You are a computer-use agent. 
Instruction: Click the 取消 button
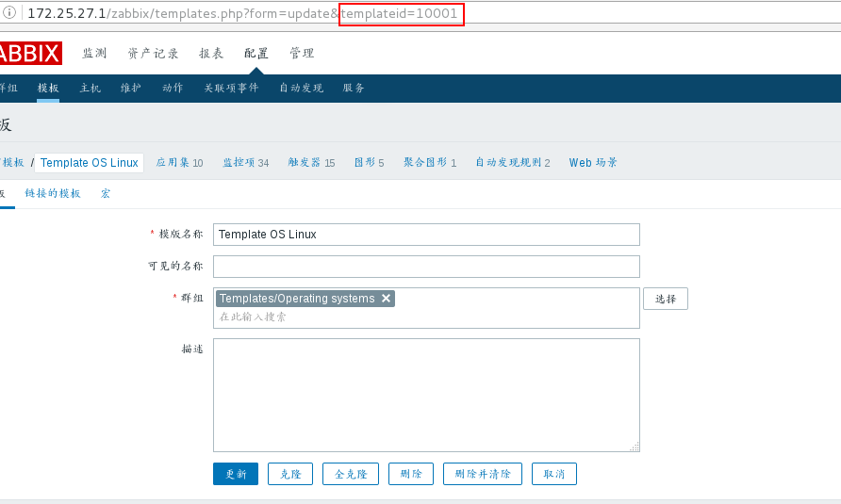[x=554, y=474]
